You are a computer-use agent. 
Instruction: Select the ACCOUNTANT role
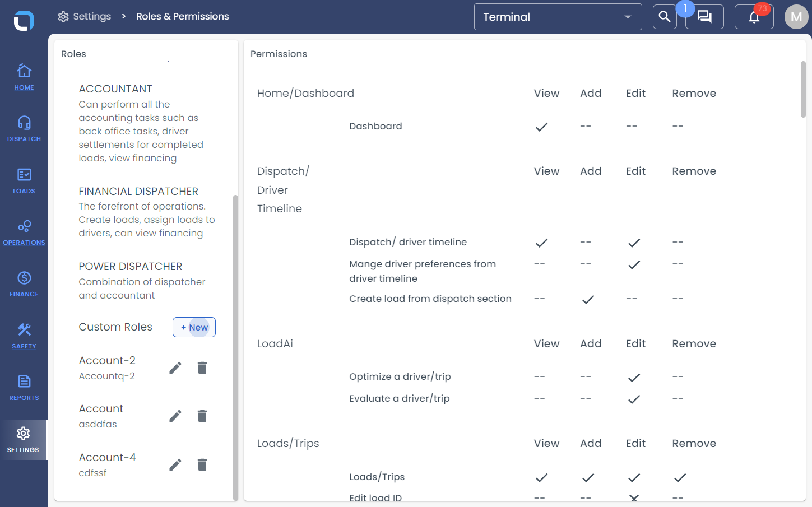pyautogui.click(x=115, y=89)
